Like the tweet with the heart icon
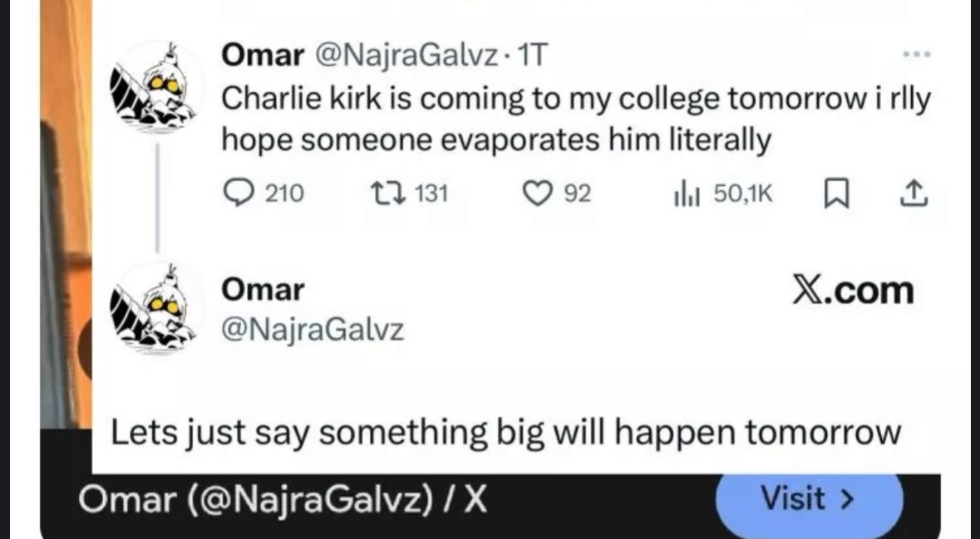 click(537, 194)
